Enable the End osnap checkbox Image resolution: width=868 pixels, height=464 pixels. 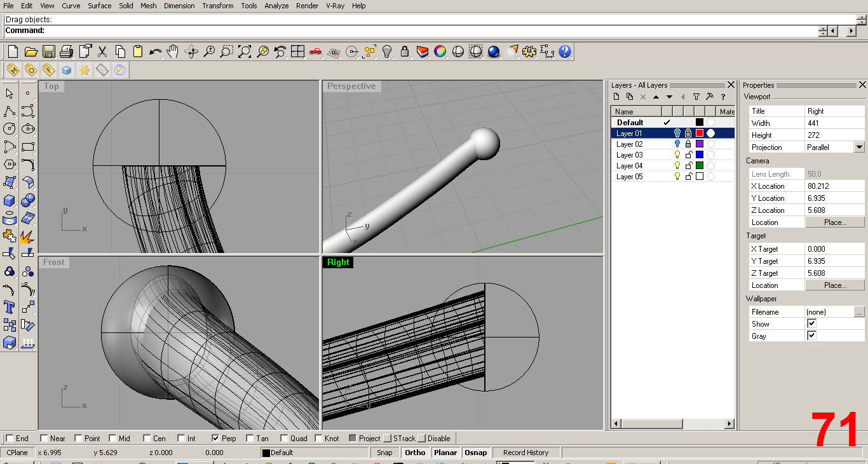pyautogui.click(x=10, y=438)
